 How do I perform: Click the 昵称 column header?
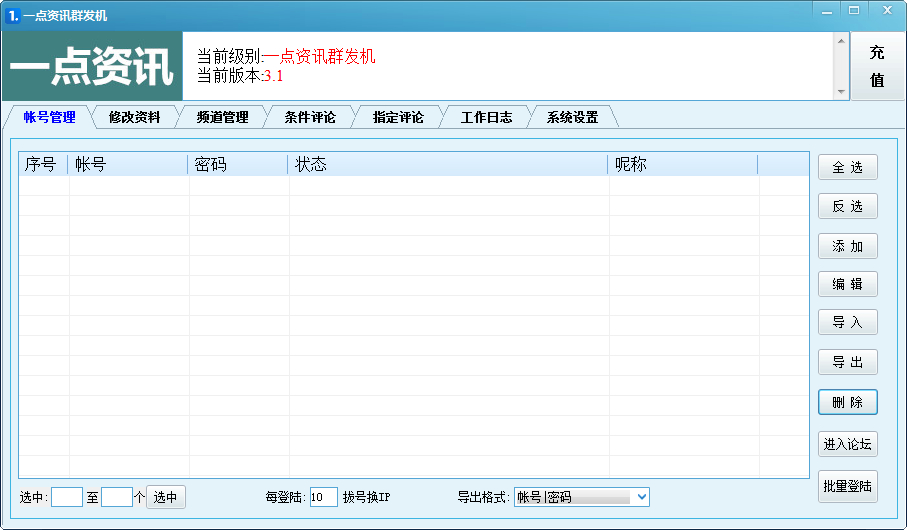683,164
